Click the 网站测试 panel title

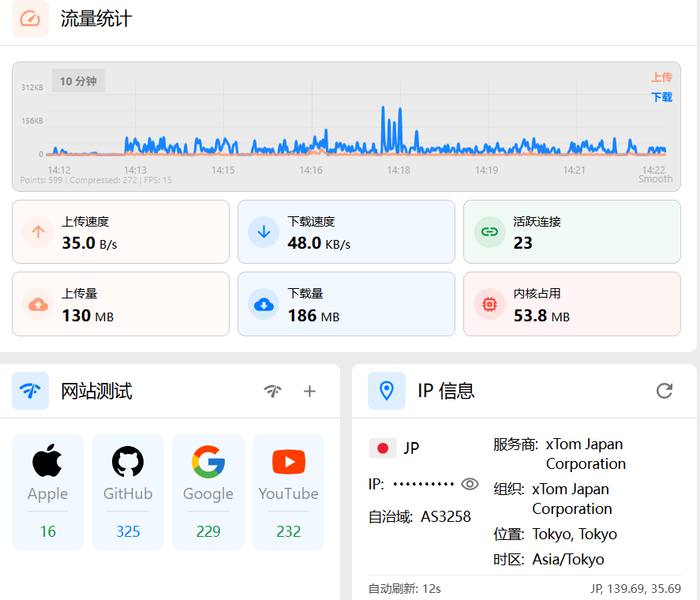click(96, 392)
